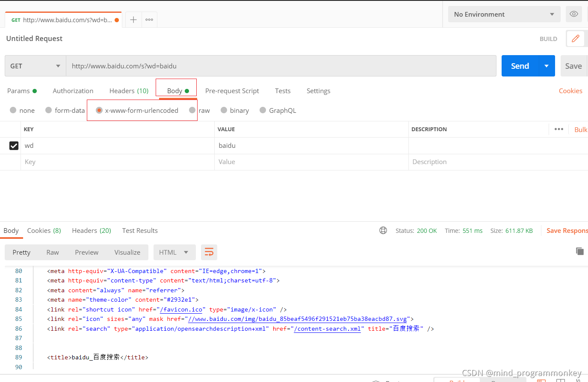Click the request URL input field
Image resolution: width=588 pixels, height=382 pixels.
point(281,66)
